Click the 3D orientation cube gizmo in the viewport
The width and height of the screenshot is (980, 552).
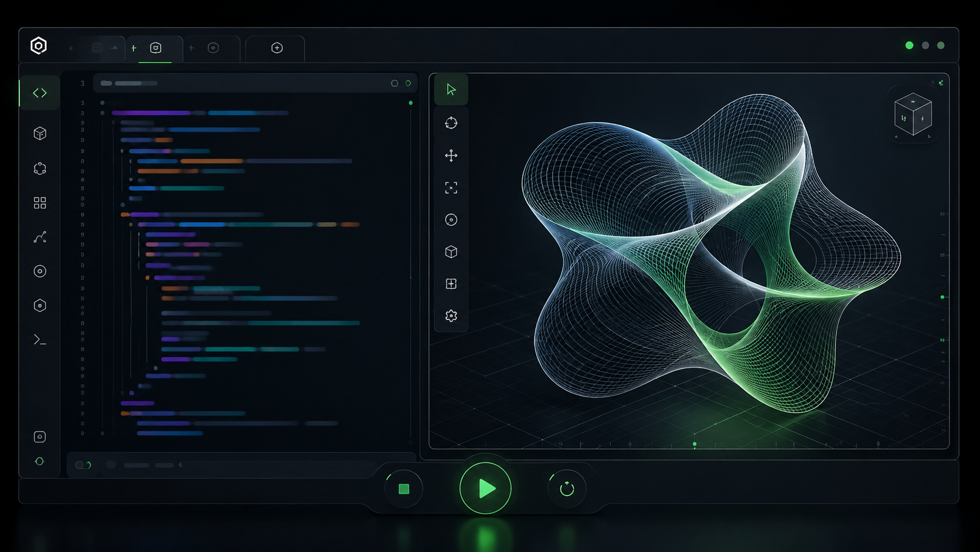[913, 114]
